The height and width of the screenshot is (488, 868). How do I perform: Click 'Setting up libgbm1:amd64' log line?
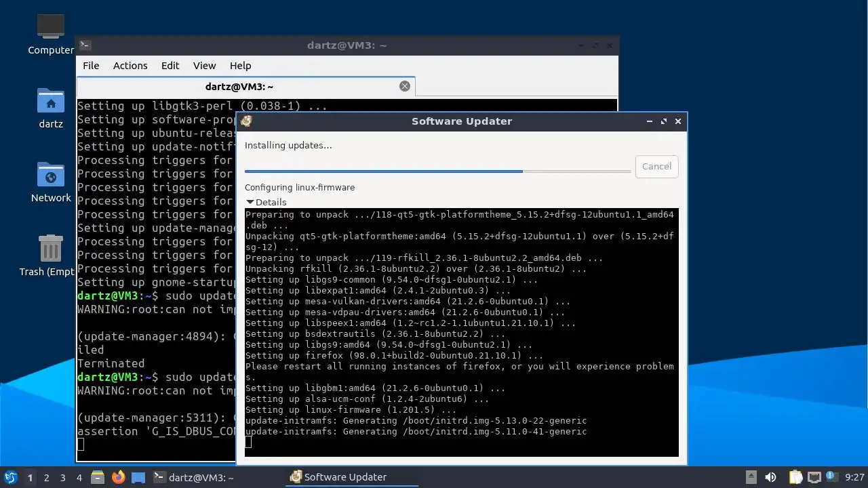point(375,388)
